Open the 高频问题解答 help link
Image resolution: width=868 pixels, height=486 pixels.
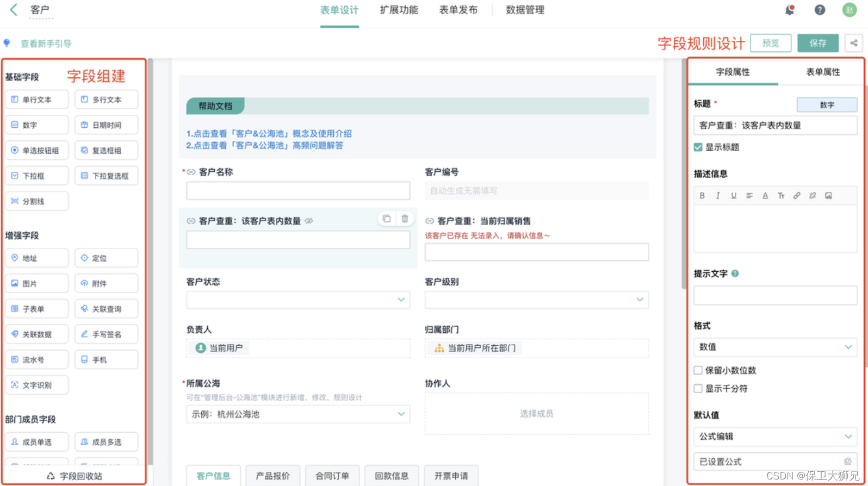pyautogui.click(x=265, y=146)
